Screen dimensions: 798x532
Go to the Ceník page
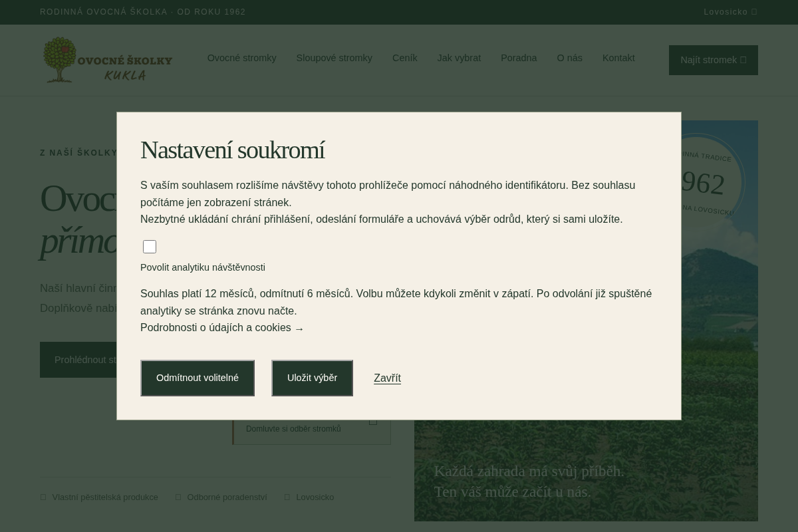pyautogui.click(x=405, y=58)
